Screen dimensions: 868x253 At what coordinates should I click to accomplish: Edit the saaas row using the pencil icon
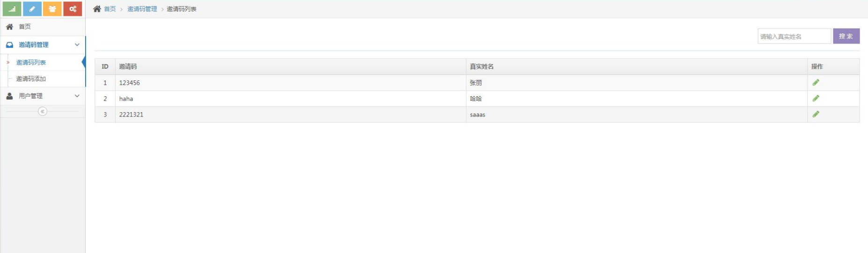(816, 115)
